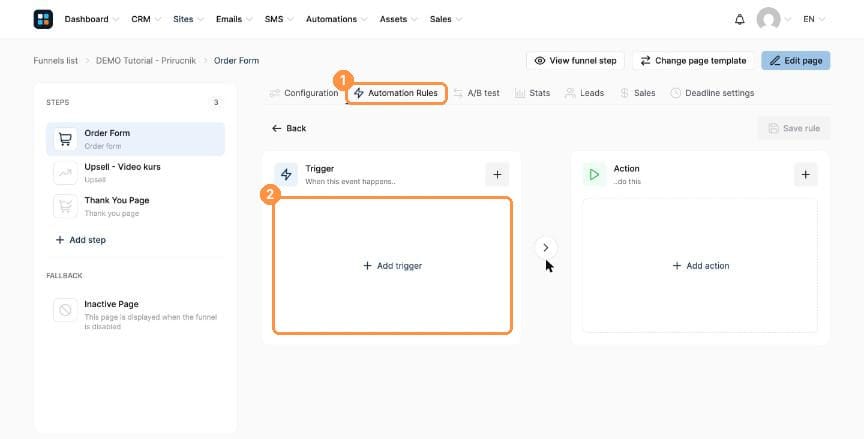Viewport: 864px width, 439px height.
Task: Switch to the Configuration tab
Action: click(x=304, y=93)
